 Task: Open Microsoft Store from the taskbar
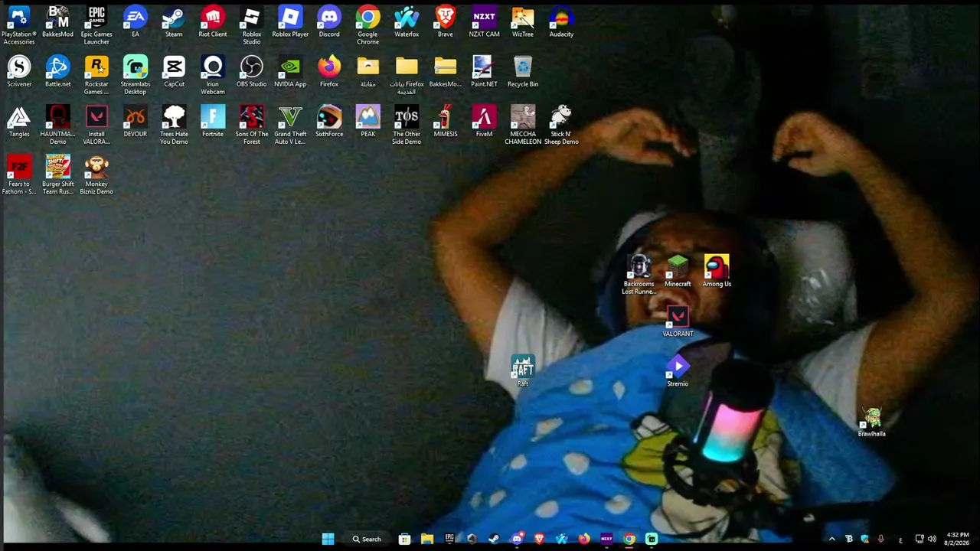pos(404,539)
